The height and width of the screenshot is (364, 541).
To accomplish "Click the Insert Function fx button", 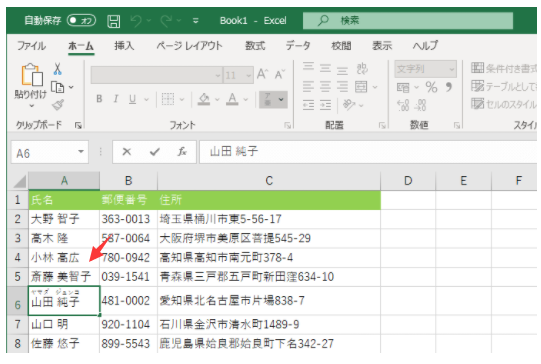I will coord(182,151).
